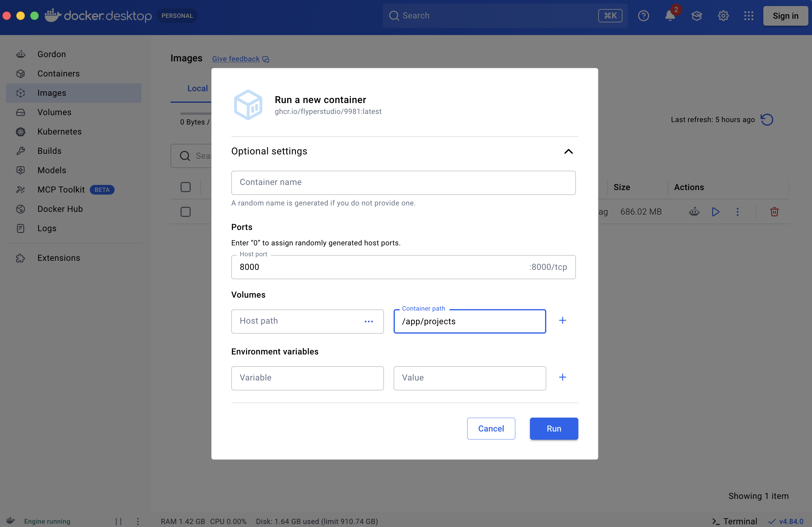
Task: Delete the 686.02 MB image
Action: [x=774, y=212]
